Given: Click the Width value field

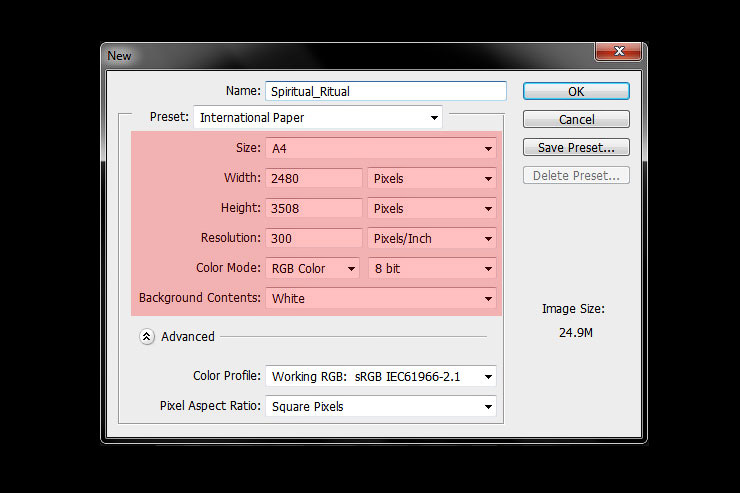Looking at the screenshot, I should click(x=314, y=179).
